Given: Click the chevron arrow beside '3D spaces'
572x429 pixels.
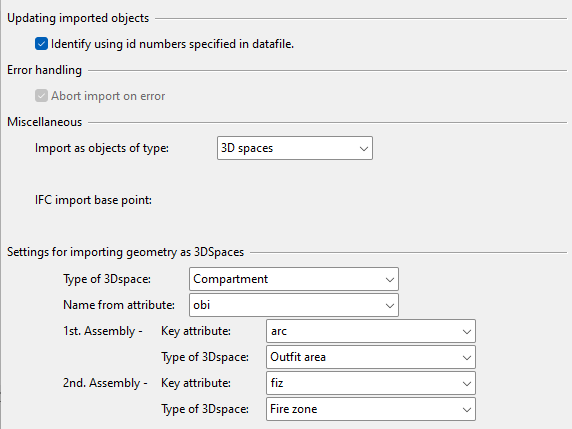Looking at the screenshot, I should click(x=363, y=149).
